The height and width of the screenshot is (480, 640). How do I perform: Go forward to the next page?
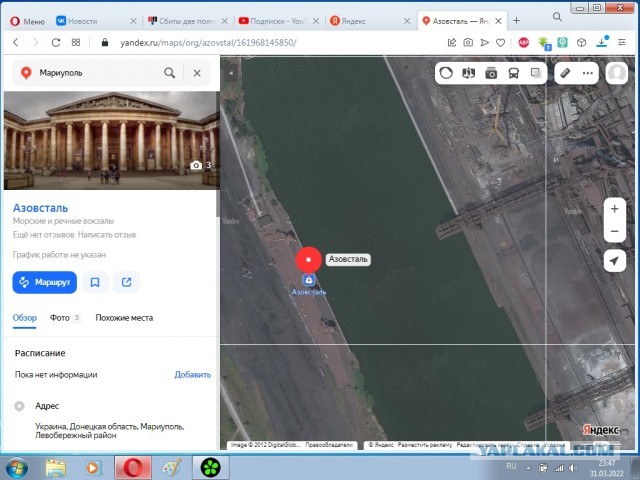[36, 42]
